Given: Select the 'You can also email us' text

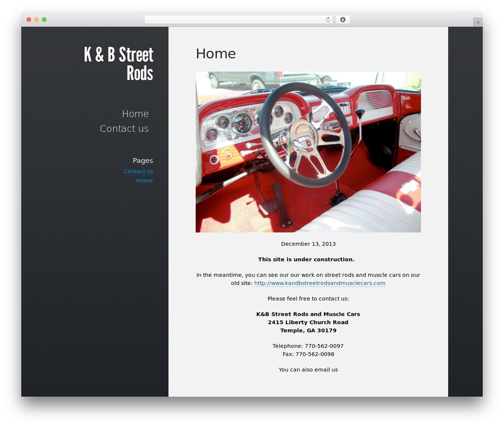Looking at the screenshot, I should pos(308,370).
